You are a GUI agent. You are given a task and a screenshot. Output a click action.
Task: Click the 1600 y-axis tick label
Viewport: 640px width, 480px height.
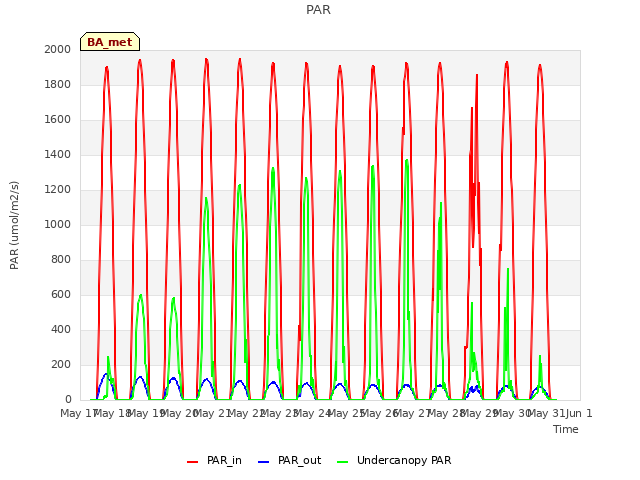[58, 120]
